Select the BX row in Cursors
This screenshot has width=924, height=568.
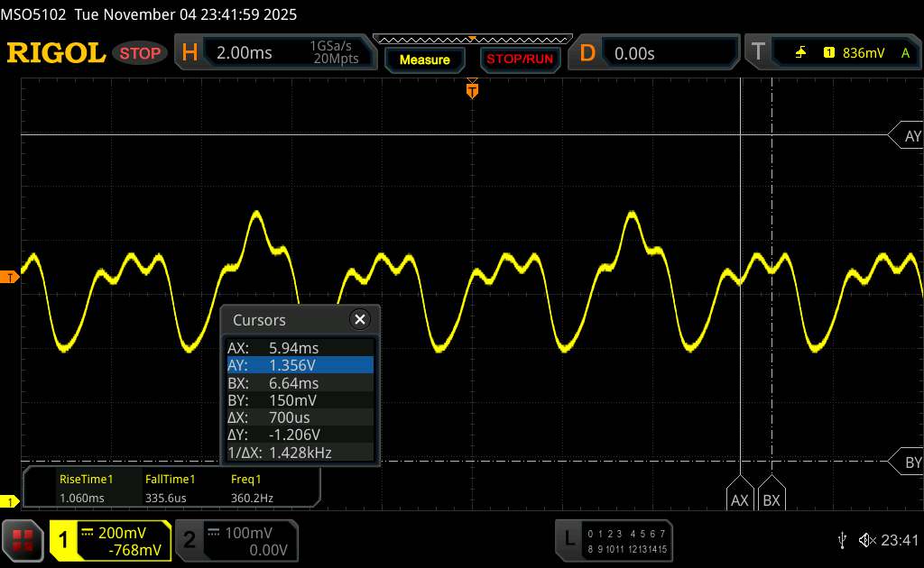[x=300, y=382]
